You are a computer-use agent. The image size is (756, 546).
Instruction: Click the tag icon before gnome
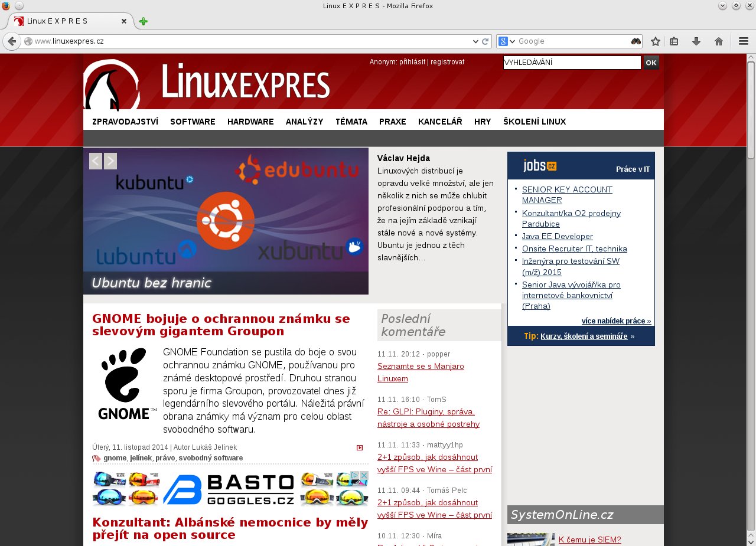click(x=96, y=458)
